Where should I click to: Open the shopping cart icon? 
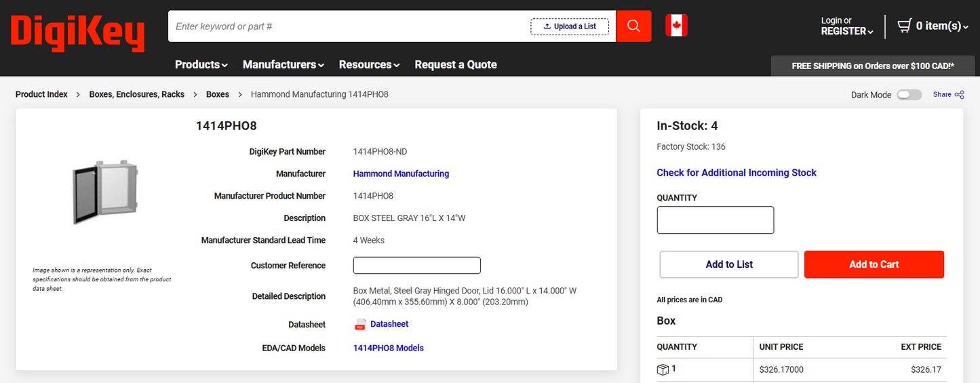coord(904,26)
